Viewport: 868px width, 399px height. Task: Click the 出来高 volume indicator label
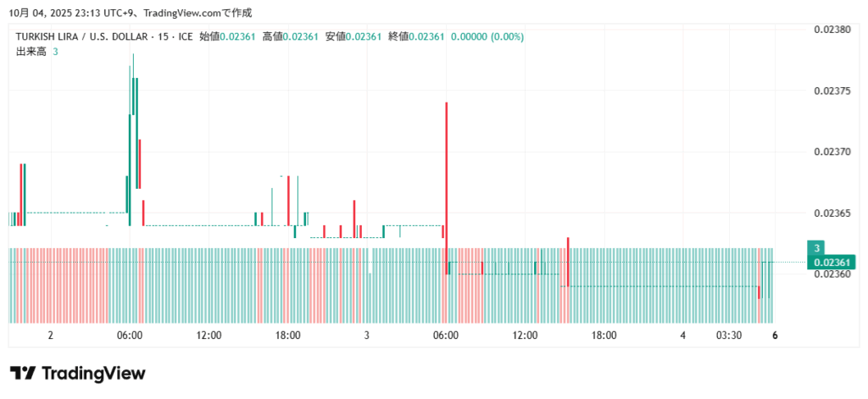[x=31, y=52]
